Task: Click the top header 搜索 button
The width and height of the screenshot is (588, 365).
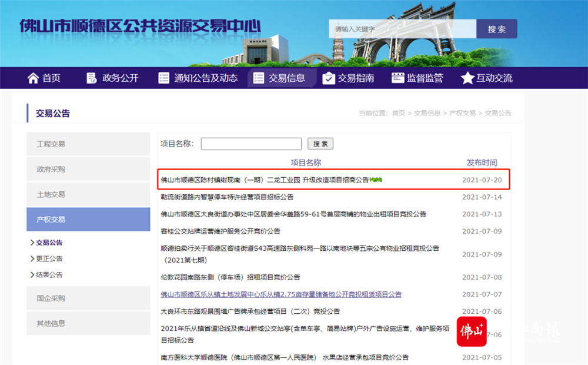Action: pyautogui.click(x=496, y=29)
